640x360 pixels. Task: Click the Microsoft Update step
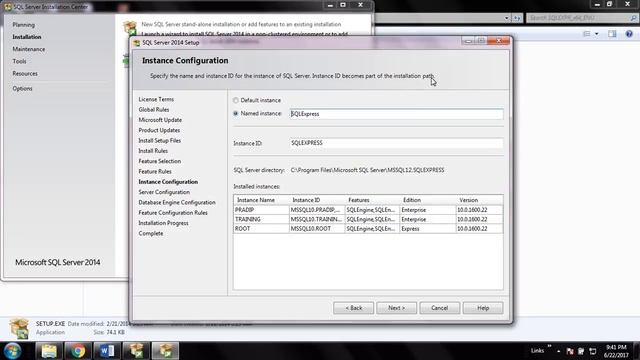(x=160, y=120)
